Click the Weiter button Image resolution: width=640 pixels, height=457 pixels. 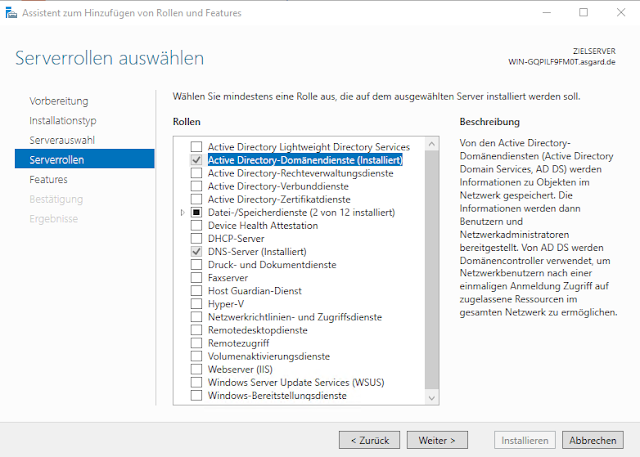point(437,440)
